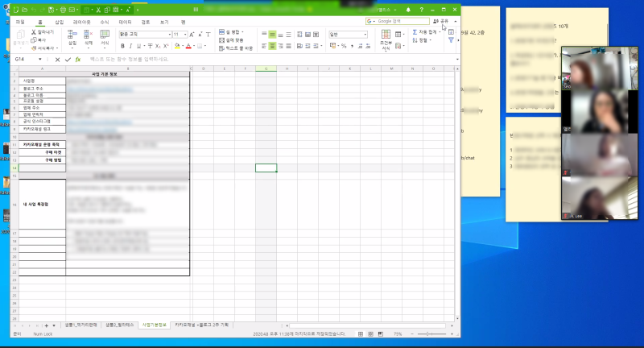Click the page layout view icon in status bar

[370, 334]
